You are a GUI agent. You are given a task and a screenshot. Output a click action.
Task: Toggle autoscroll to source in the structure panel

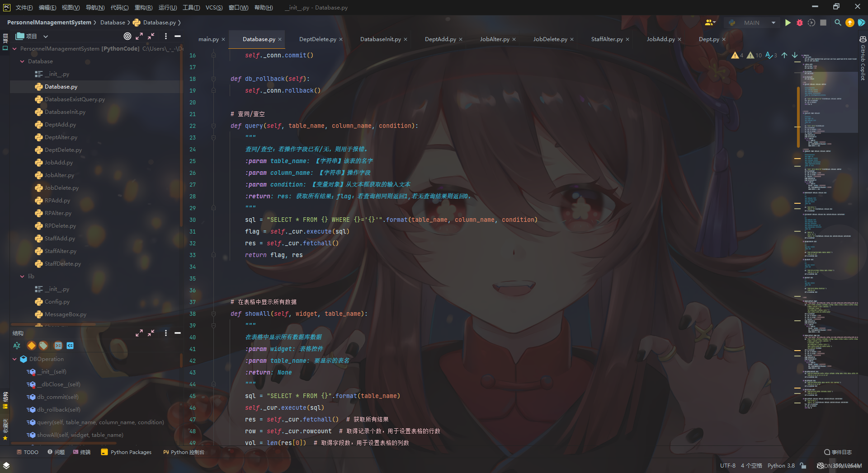click(x=58, y=346)
